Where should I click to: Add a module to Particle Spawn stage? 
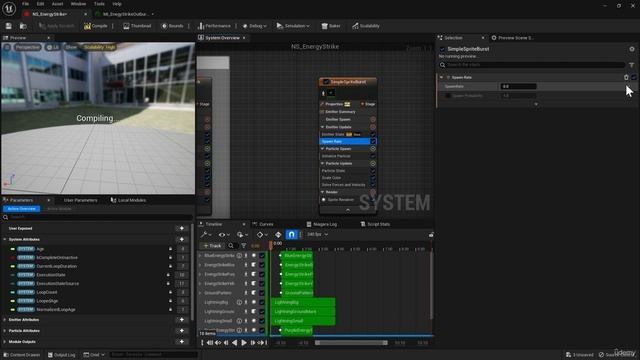click(x=373, y=149)
